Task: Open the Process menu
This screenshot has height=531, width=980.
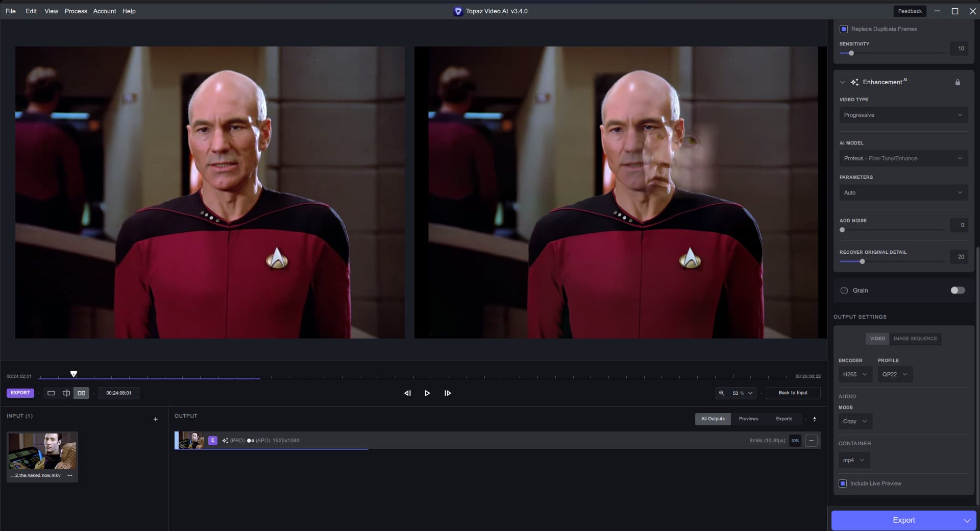Action: click(76, 11)
